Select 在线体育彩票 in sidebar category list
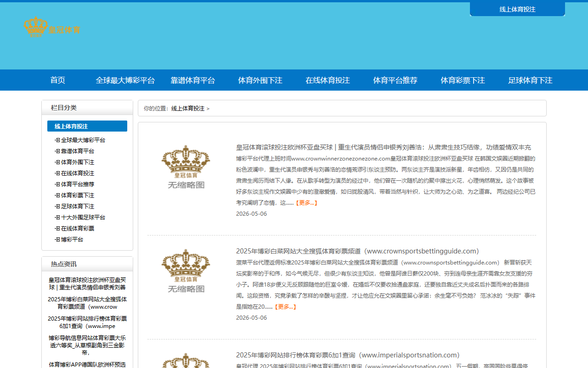This screenshot has height=368, width=588. point(78,229)
